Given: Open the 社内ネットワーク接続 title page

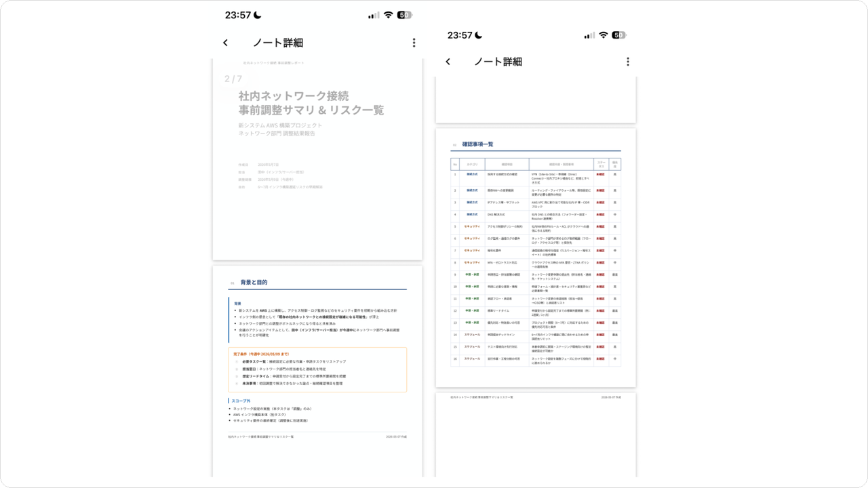Looking at the screenshot, I should (317, 159).
